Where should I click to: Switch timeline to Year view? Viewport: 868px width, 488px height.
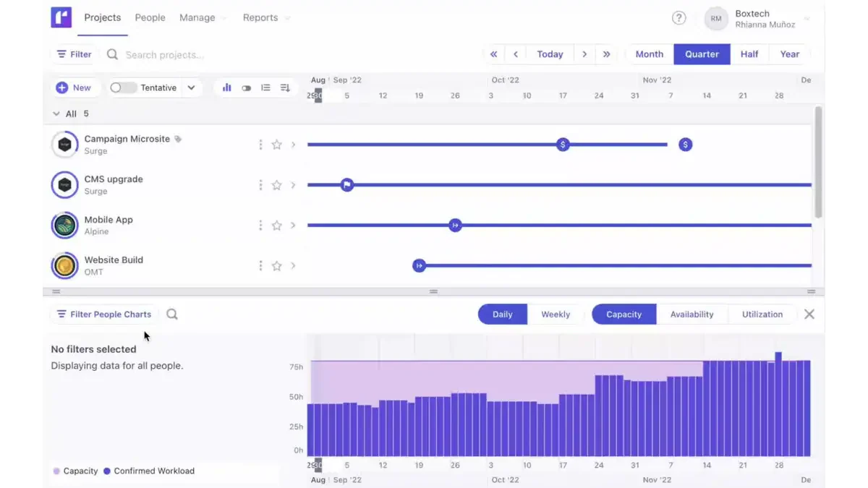click(x=790, y=54)
